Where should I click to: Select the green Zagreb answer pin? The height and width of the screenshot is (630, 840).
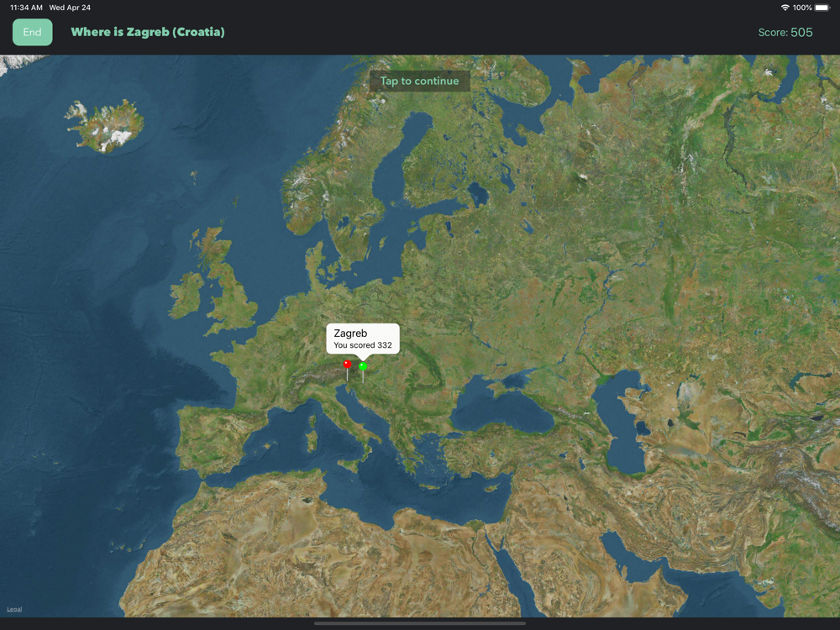coord(363,366)
